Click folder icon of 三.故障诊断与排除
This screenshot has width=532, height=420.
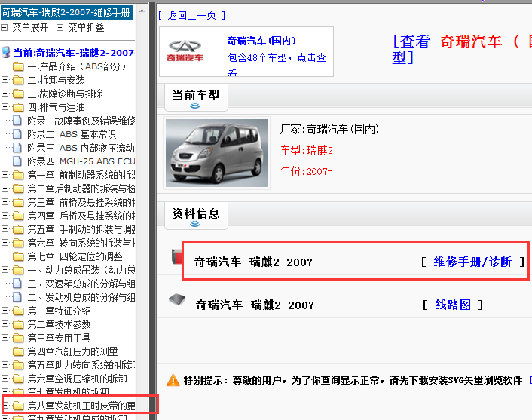click(x=18, y=94)
